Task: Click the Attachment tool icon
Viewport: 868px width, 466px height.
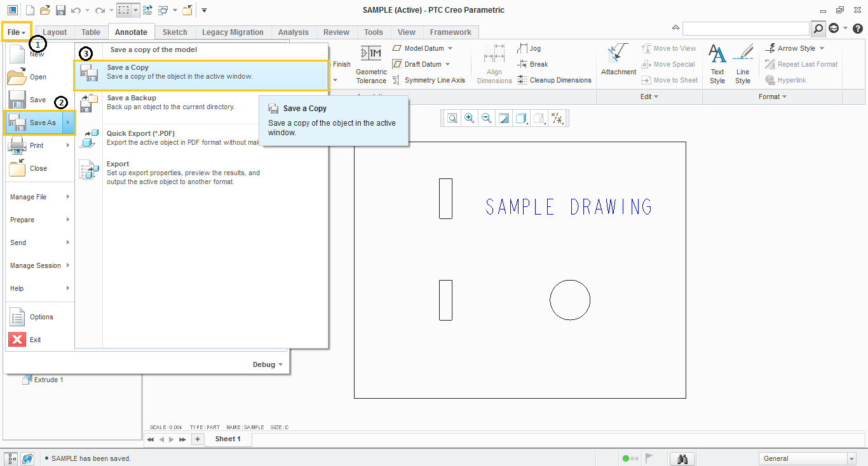Action: [x=618, y=60]
